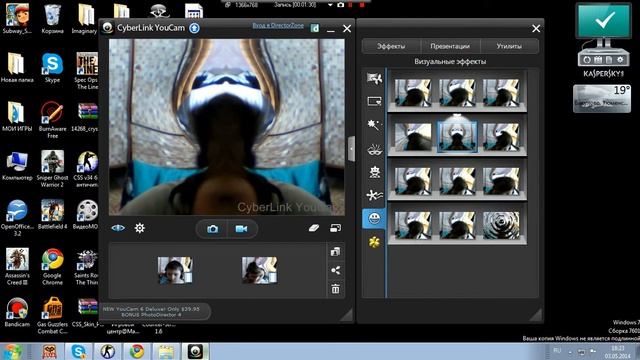Open Google Chrome desktop shortcut

pyautogui.click(x=52, y=267)
